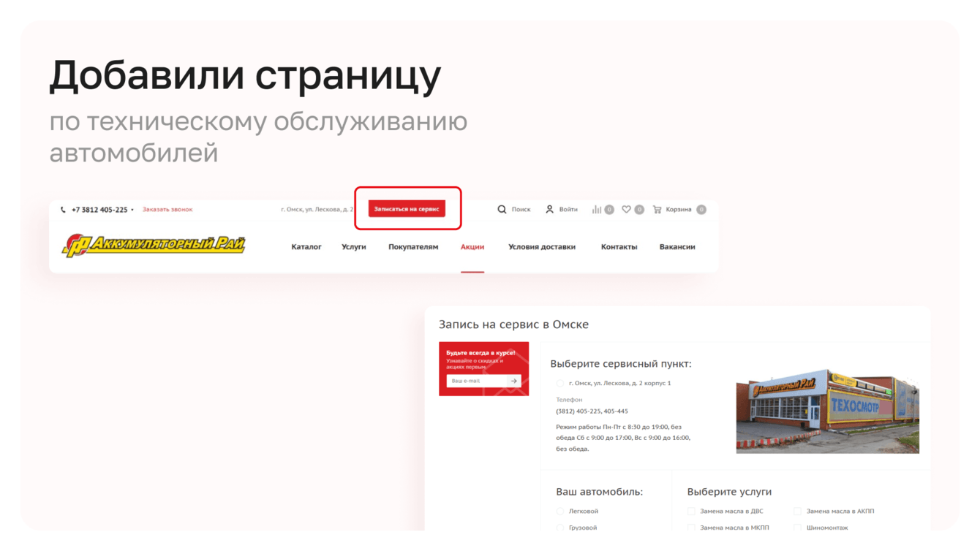
Task: Click the Записаться на сервис button
Action: [x=407, y=209]
